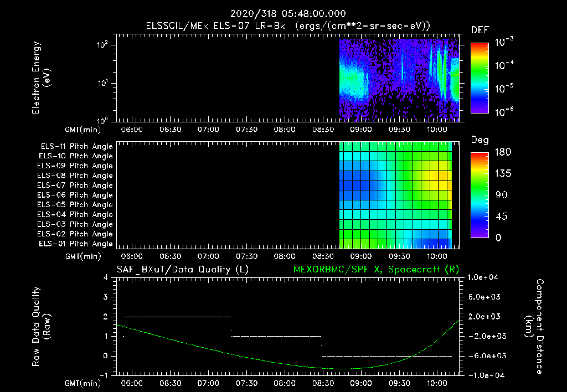Click the 6.0e+03 right axis value
567x392 pixels.
point(484,297)
